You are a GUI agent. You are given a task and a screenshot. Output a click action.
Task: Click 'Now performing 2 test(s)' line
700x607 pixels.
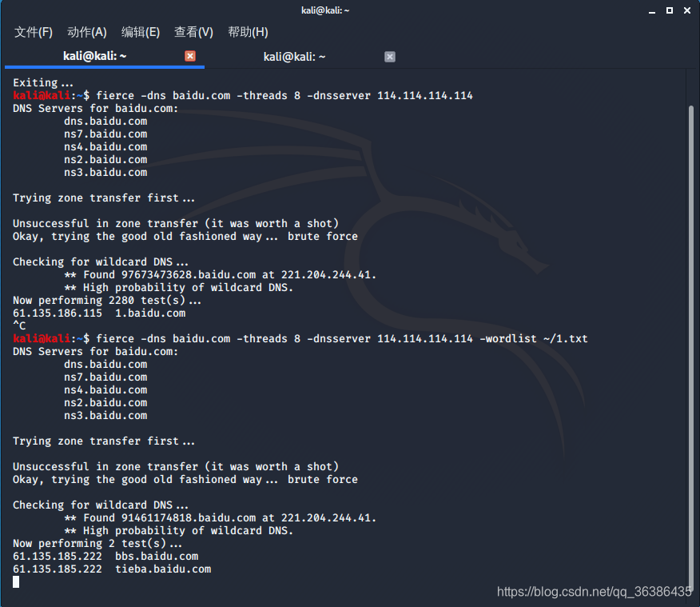coord(97,544)
